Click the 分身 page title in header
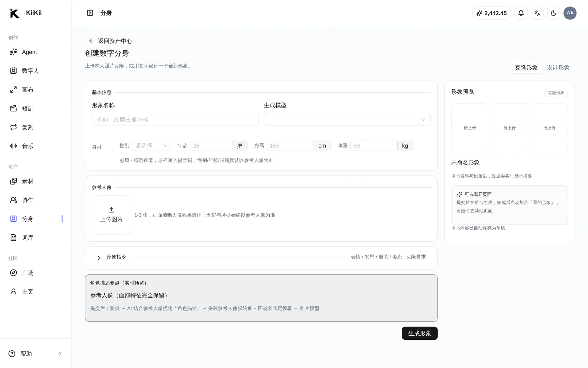Screen dimensions: 588x368 [x=106, y=13]
